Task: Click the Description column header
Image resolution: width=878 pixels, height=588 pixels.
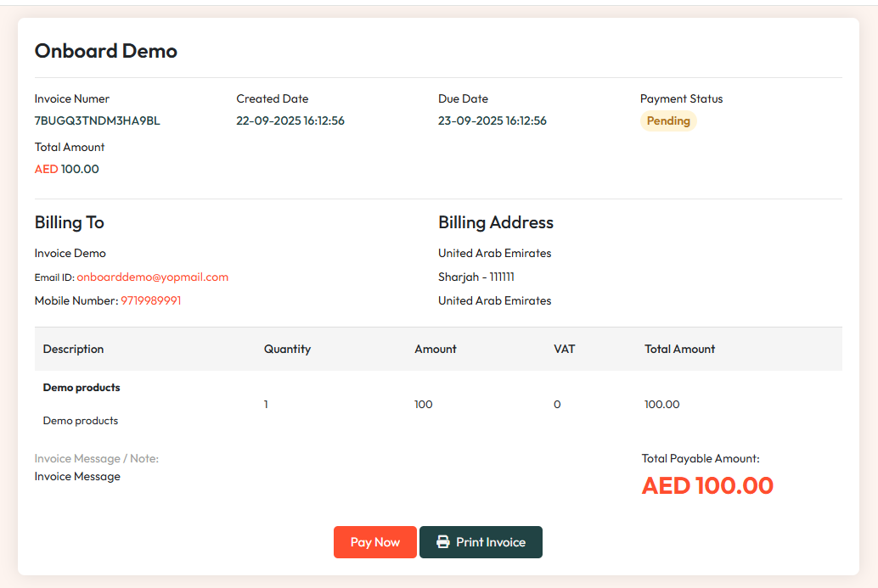Action: point(73,349)
